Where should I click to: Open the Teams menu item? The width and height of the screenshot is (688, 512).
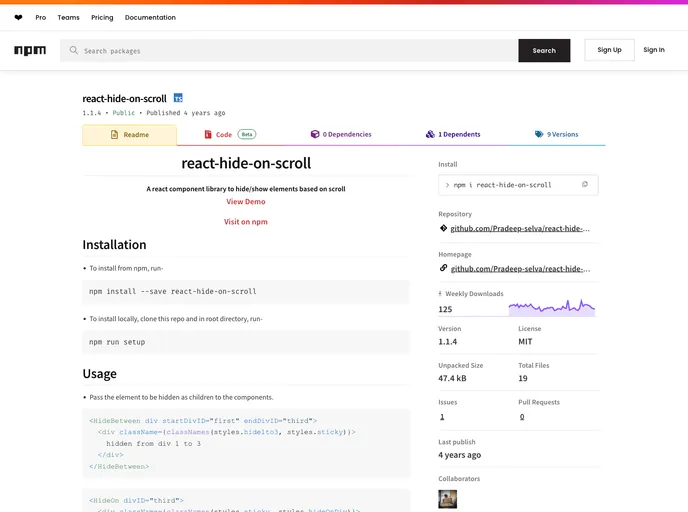pyautogui.click(x=68, y=18)
